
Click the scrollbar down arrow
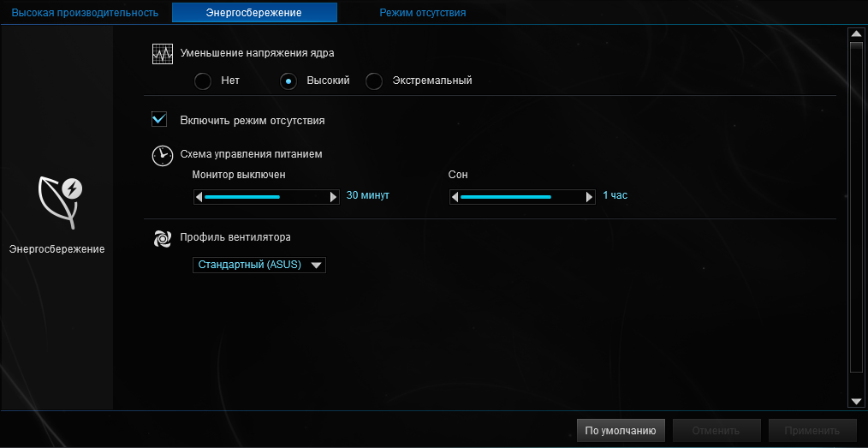pyautogui.click(x=855, y=400)
